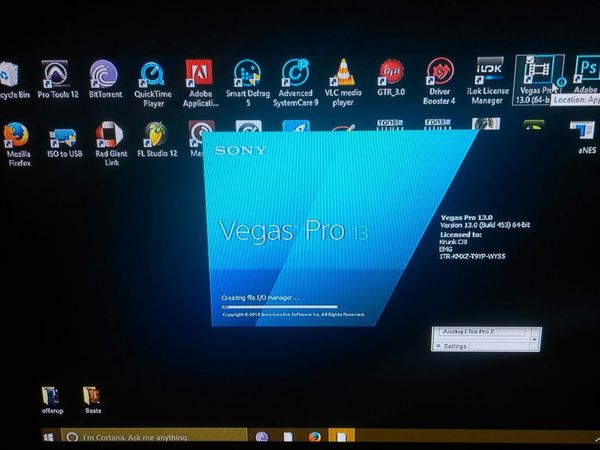The height and width of the screenshot is (450, 600).
Task: Click the Windows Start button
Action: 49,437
